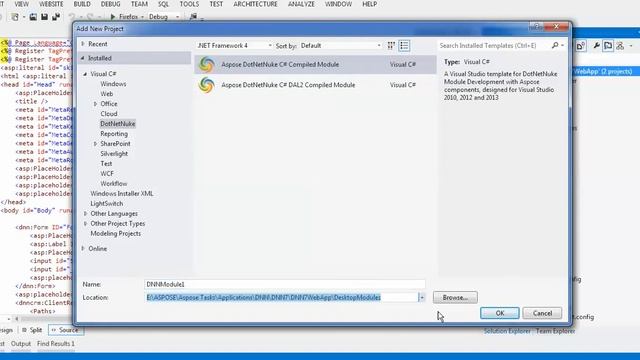
Task: Open the BUILD menu
Action: click(82, 4)
